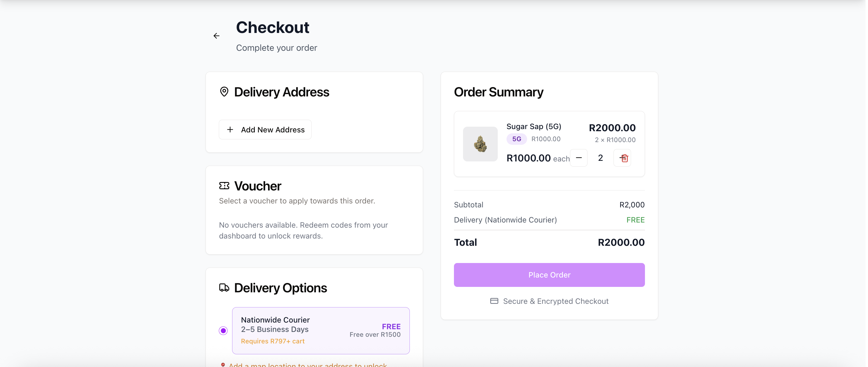
Task: Click the 5G size badge
Action: click(x=517, y=139)
